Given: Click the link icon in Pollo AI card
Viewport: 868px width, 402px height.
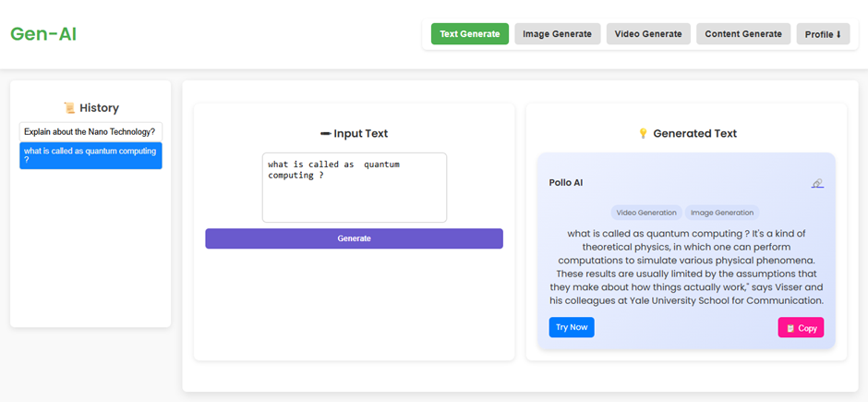Looking at the screenshot, I should [x=817, y=183].
